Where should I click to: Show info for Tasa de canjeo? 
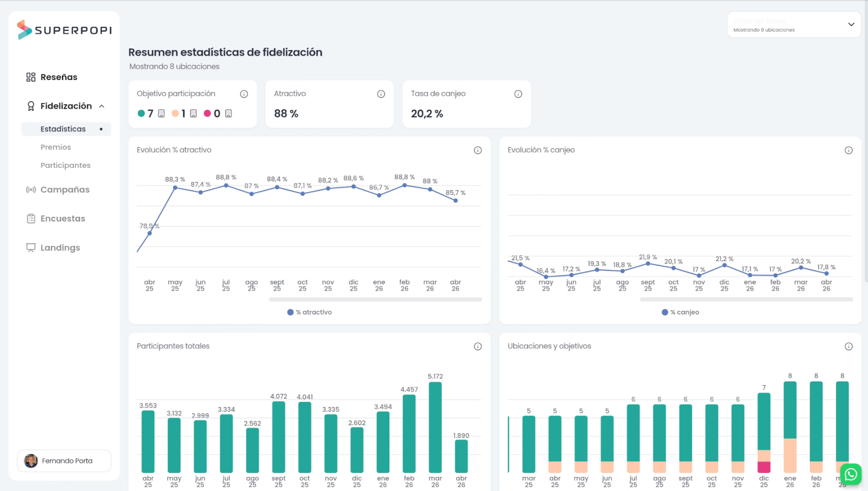(x=518, y=94)
